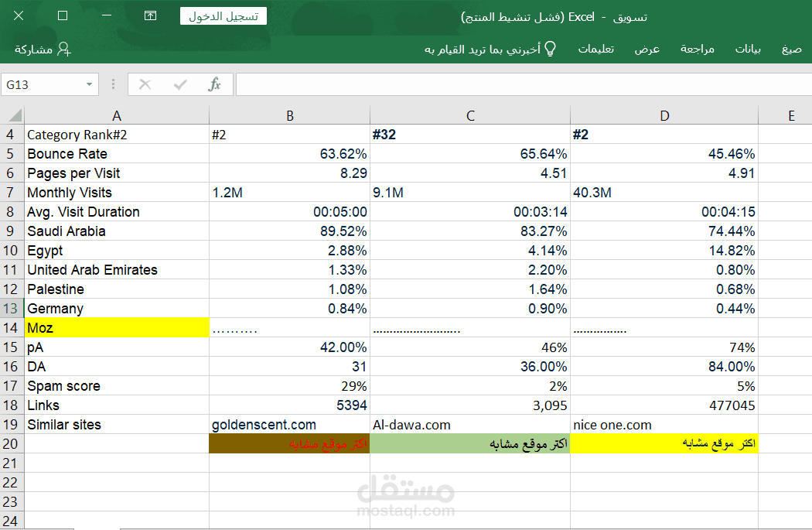This screenshot has height=530, width=812.
Task: Select column C header
Action: point(470,115)
